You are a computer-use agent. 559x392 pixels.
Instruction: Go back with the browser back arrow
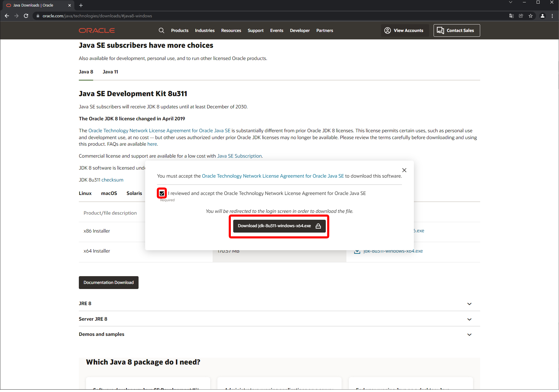pos(7,16)
